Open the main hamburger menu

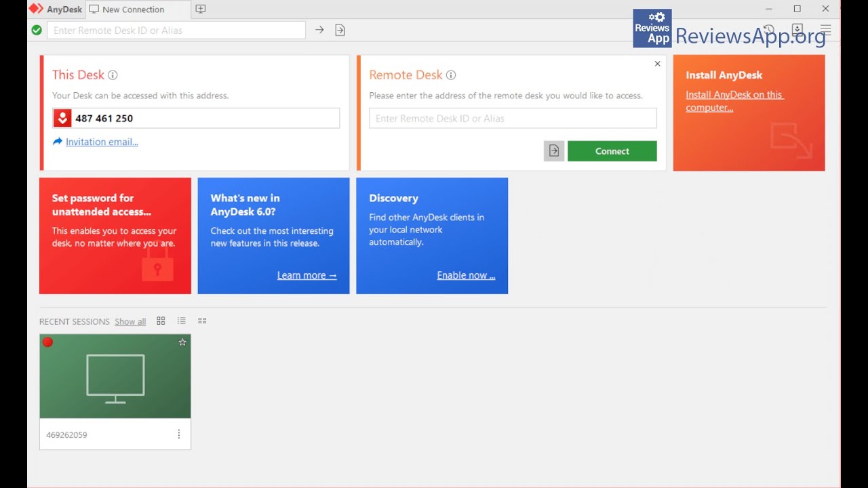click(825, 30)
